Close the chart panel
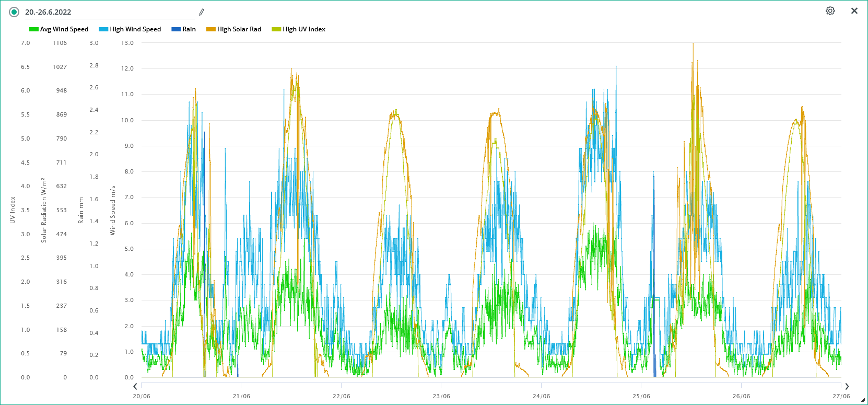Screen dimensions: 868x405 click(x=854, y=11)
